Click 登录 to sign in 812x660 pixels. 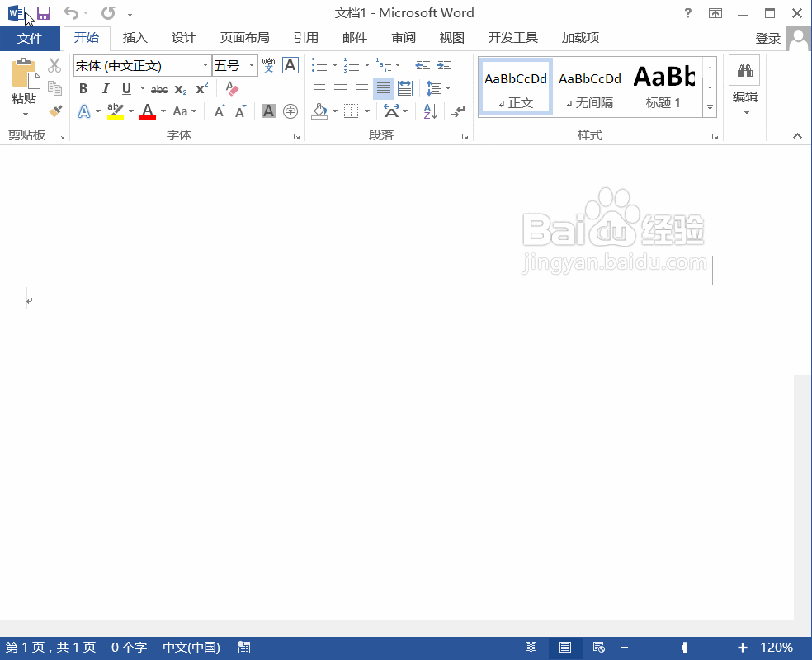[x=768, y=38]
